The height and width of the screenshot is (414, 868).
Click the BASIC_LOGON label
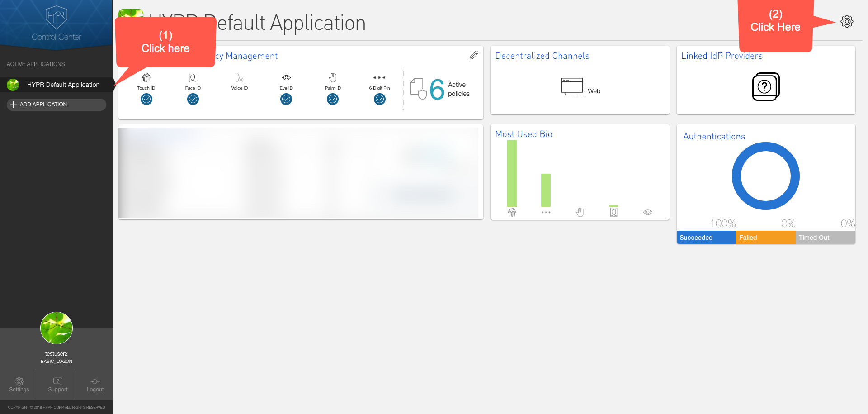tap(57, 362)
